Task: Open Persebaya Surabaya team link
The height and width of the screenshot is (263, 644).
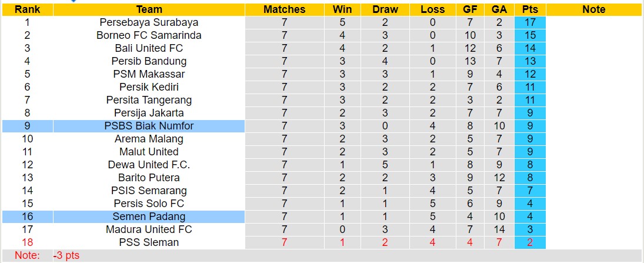Action: [x=149, y=22]
